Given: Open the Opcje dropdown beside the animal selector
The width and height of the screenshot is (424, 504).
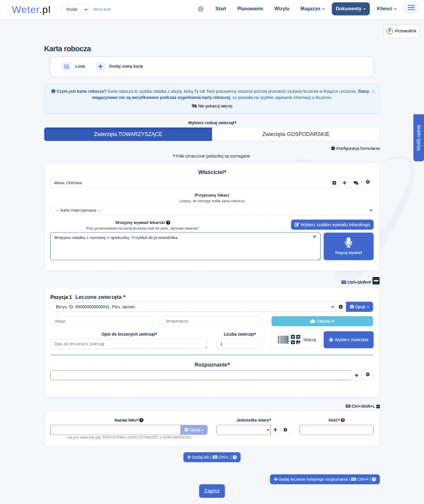Looking at the screenshot, I should [x=360, y=307].
